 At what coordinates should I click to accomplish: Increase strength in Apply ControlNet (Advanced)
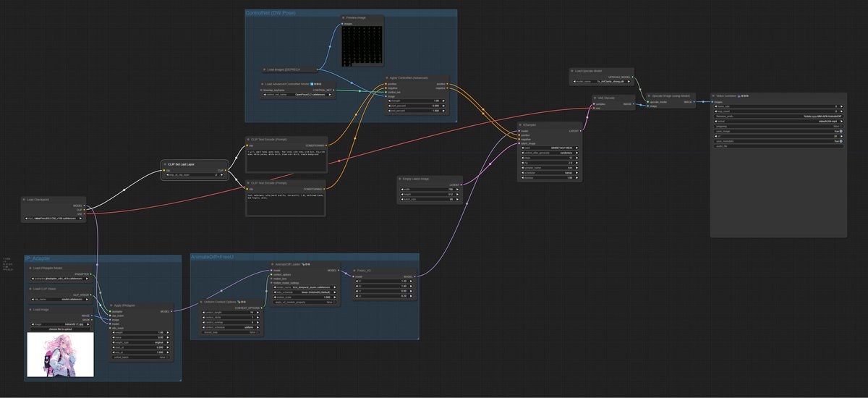(443, 101)
